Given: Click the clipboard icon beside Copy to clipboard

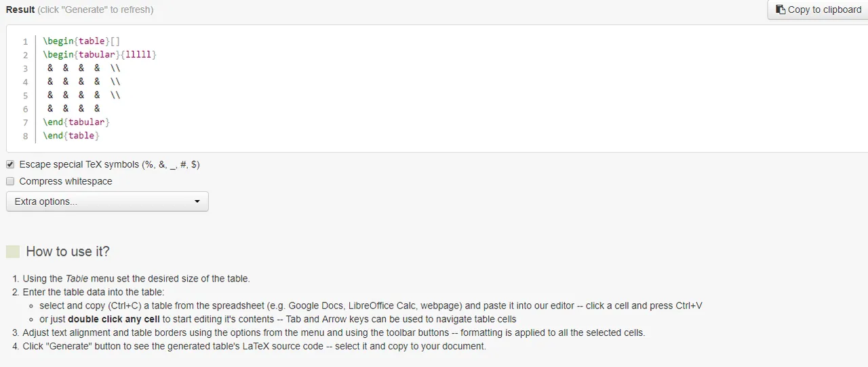Looking at the screenshot, I should pyautogui.click(x=781, y=9).
